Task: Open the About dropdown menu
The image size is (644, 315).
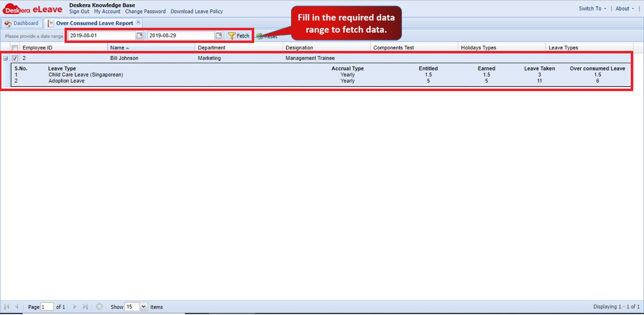Action: 625,8
